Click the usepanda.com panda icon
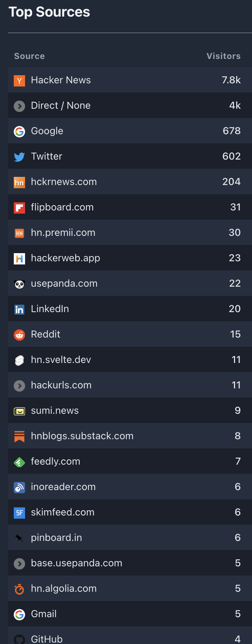 pyautogui.click(x=19, y=284)
